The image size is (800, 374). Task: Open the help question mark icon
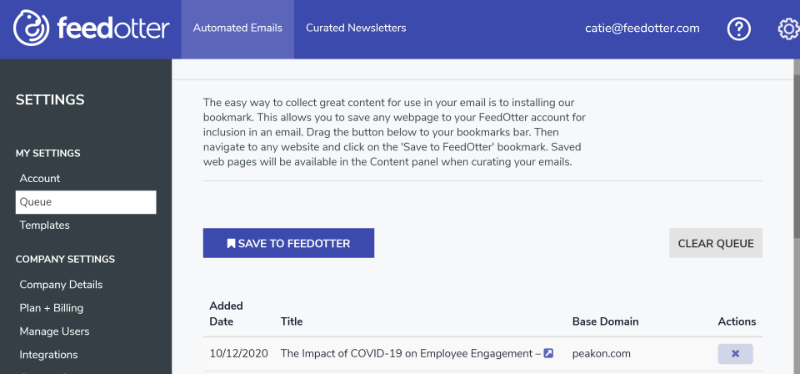738,29
